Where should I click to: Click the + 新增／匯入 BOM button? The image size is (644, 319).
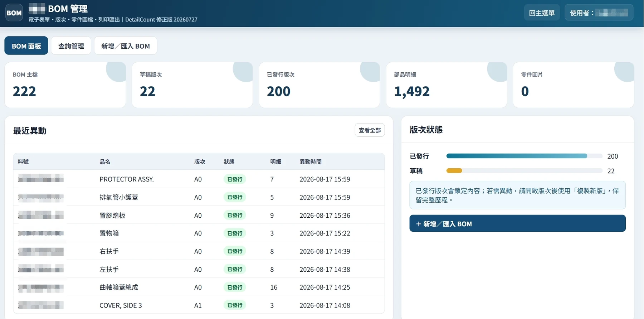coord(517,224)
